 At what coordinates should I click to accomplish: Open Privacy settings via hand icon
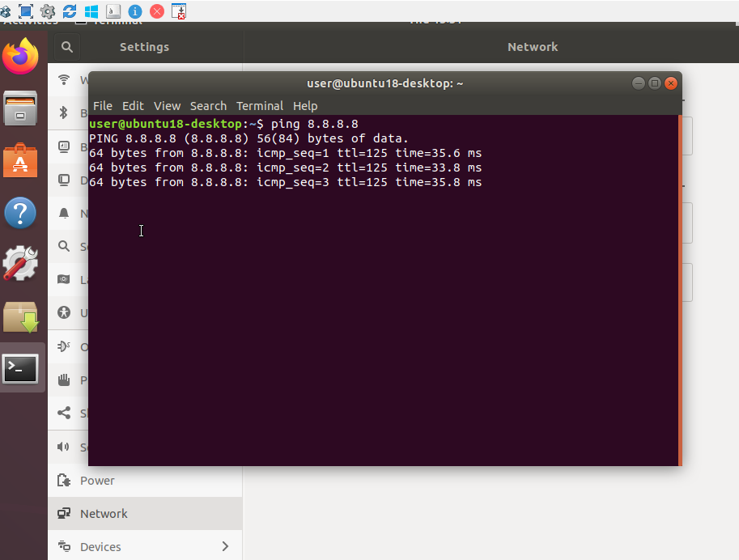[65, 380]
